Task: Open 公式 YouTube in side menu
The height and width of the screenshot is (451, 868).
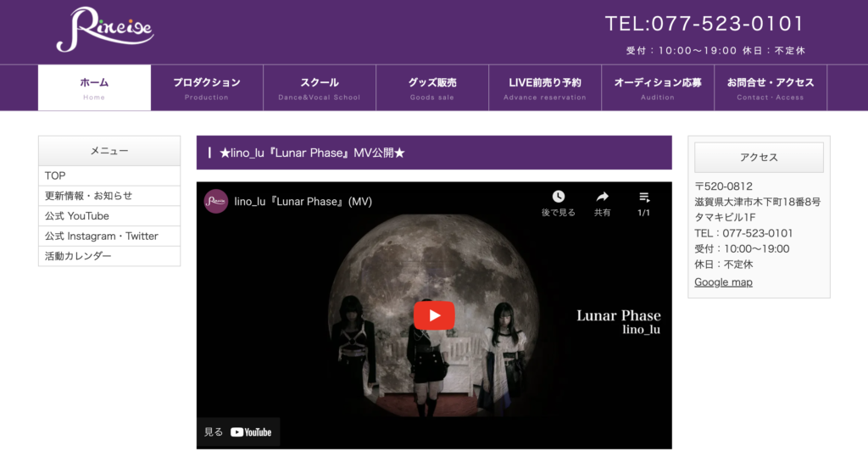Action: tap(109, 216)
